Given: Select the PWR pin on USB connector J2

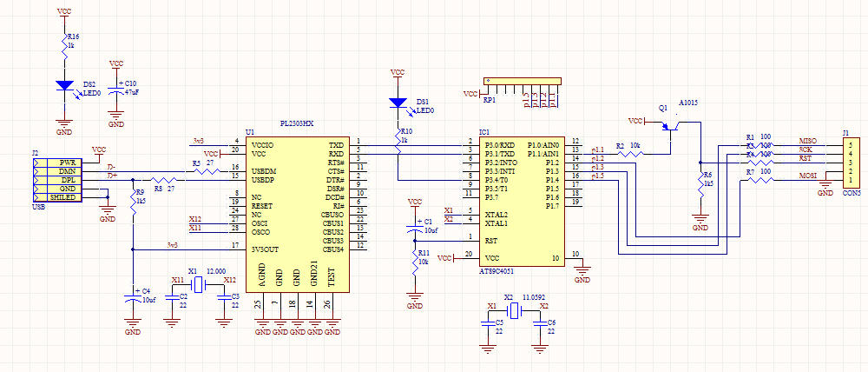Looking at the screenshot, I should pyautogui.click(x=68, y=163).
